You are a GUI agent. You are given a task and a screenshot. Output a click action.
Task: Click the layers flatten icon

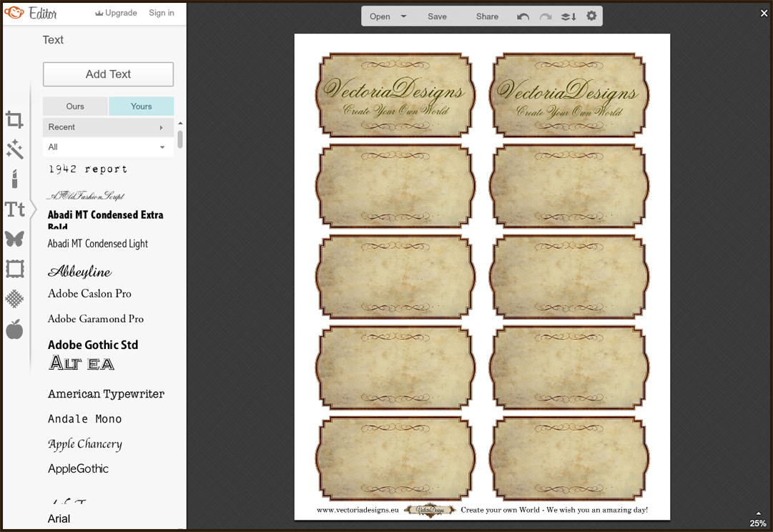click(568, 16)
